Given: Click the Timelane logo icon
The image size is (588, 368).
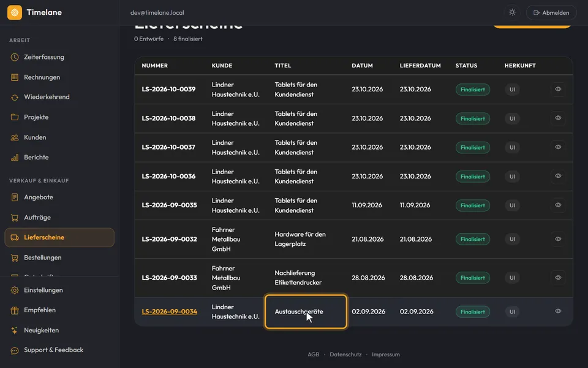Looking at the screenshot, I should [15, 12].
